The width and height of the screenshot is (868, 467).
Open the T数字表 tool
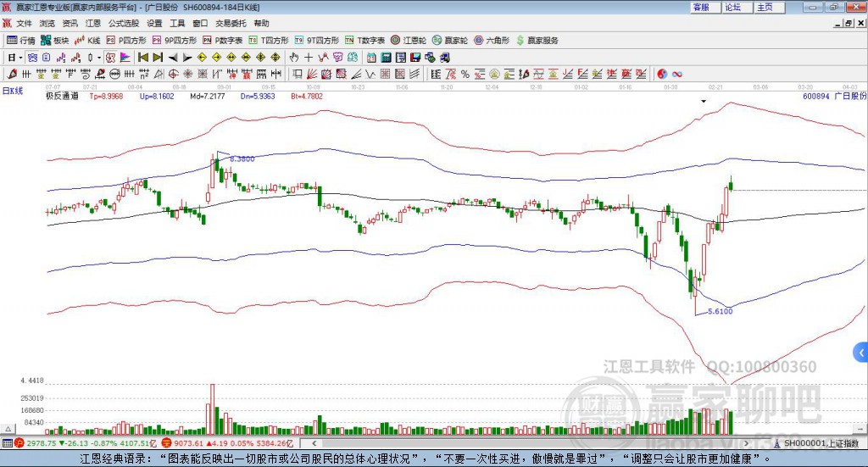point(364,41)
